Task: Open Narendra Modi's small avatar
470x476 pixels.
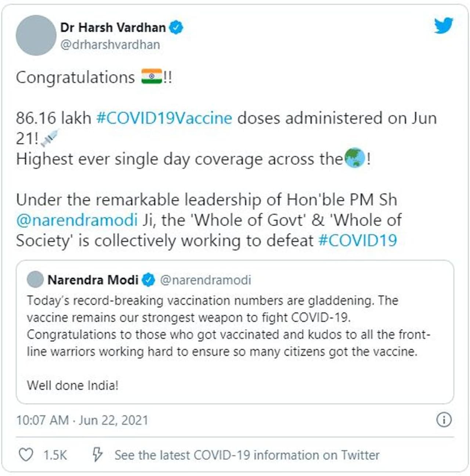Action: (x=35, y=280)
